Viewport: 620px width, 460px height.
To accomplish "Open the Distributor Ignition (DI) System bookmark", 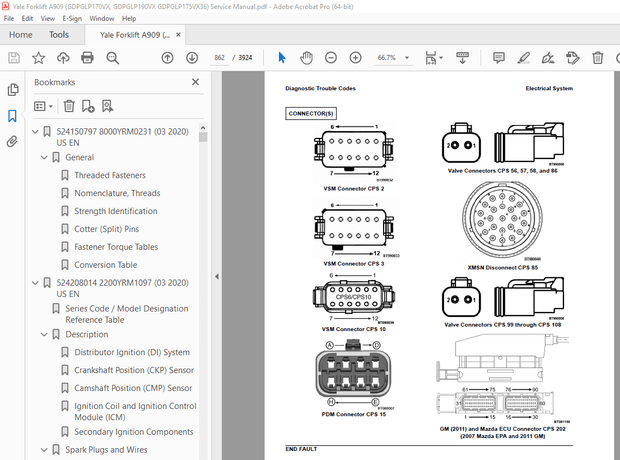I will (132, 352).
